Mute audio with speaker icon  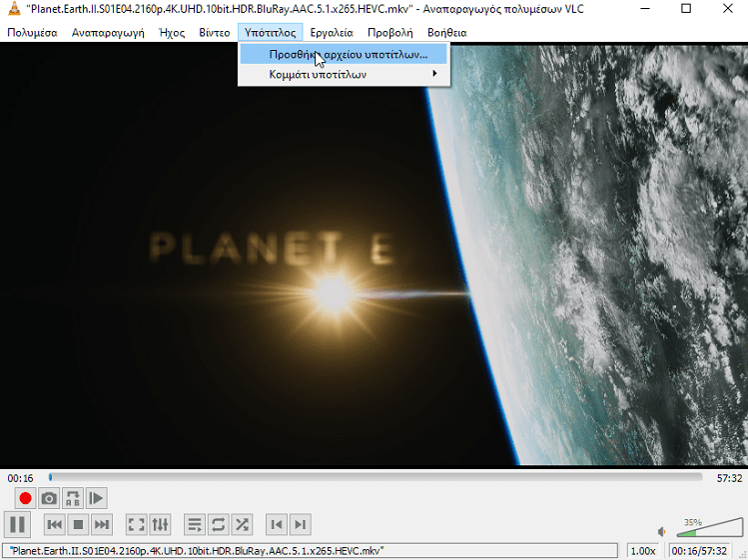(662, 531)
